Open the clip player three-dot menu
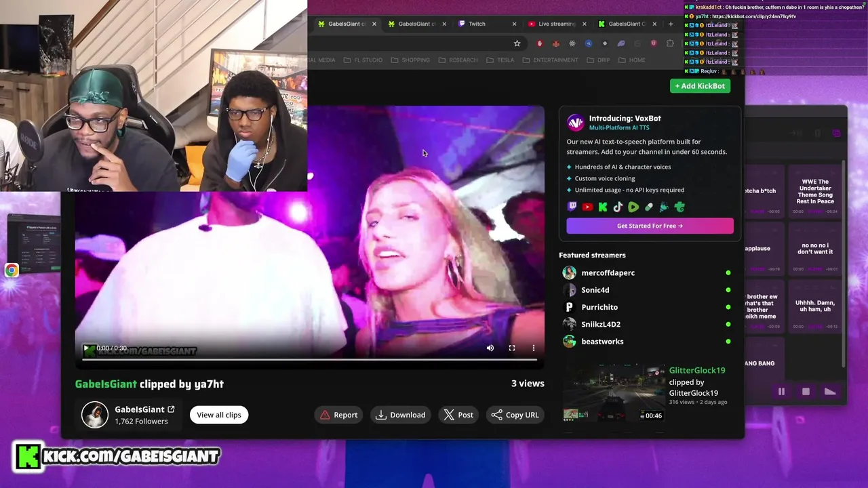 click(x=534, y=348)
